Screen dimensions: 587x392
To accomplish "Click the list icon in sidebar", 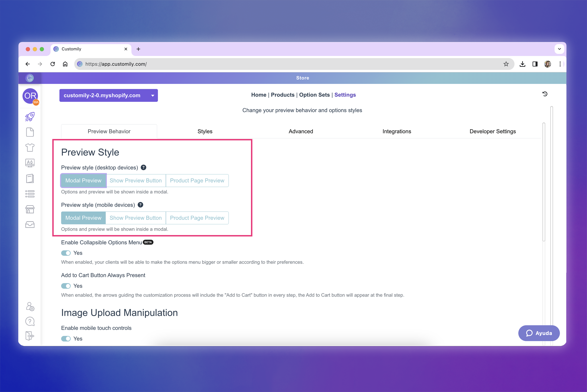I will [x=30, y=194].
